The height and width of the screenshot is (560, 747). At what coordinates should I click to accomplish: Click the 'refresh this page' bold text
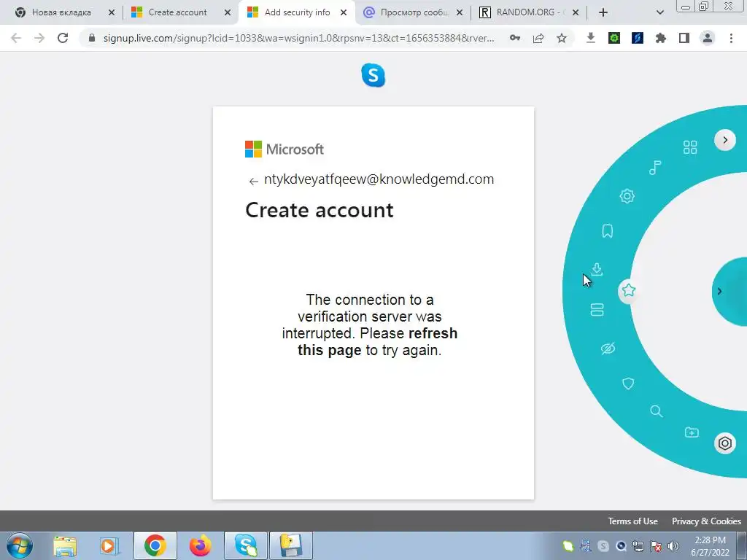pos(377,341)
